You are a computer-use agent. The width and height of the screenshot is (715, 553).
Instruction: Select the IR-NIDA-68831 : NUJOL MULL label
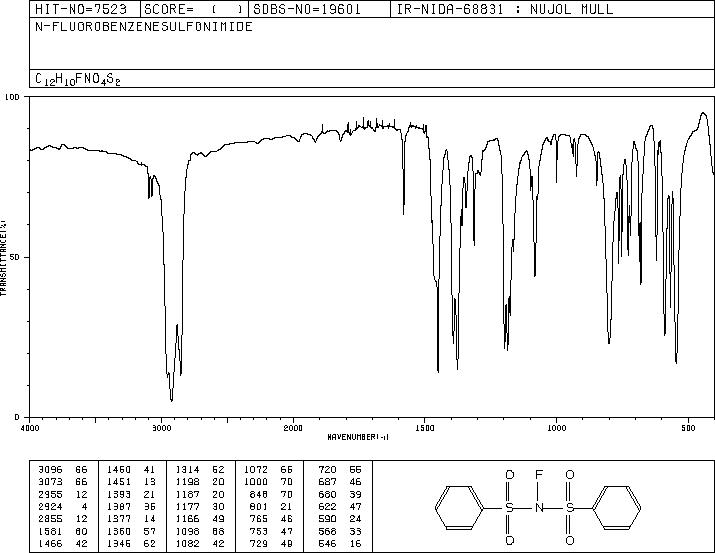point(505,9)
